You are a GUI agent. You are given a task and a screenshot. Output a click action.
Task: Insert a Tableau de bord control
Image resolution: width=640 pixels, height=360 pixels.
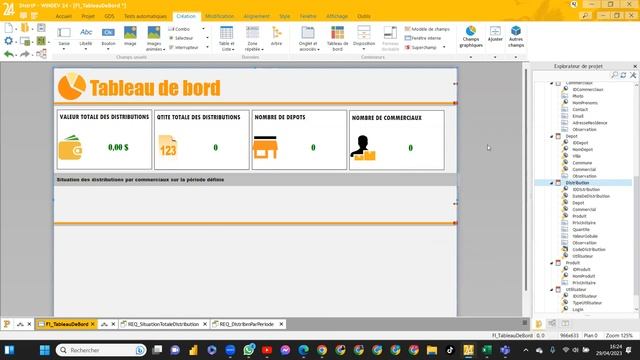click(338, 38)
